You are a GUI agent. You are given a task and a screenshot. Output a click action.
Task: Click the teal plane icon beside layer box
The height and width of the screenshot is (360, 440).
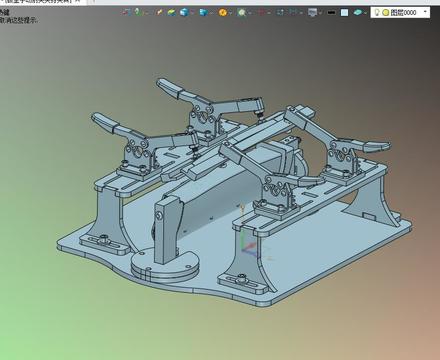[x=357, y=13]
